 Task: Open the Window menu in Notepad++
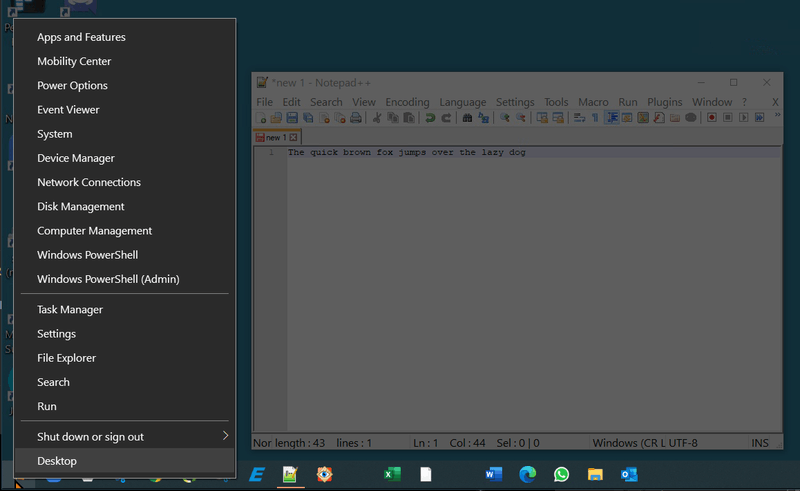712,102
